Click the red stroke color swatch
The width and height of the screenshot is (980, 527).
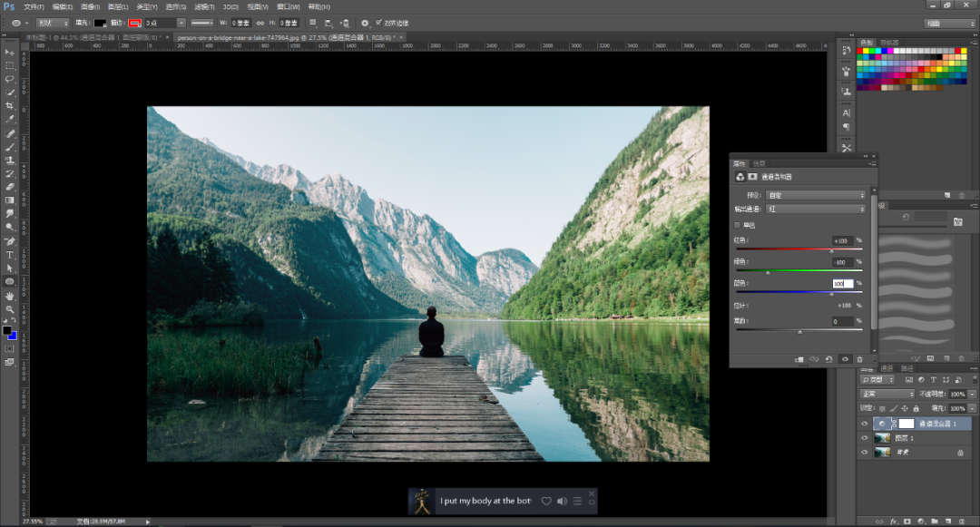(x=135, y=23)
